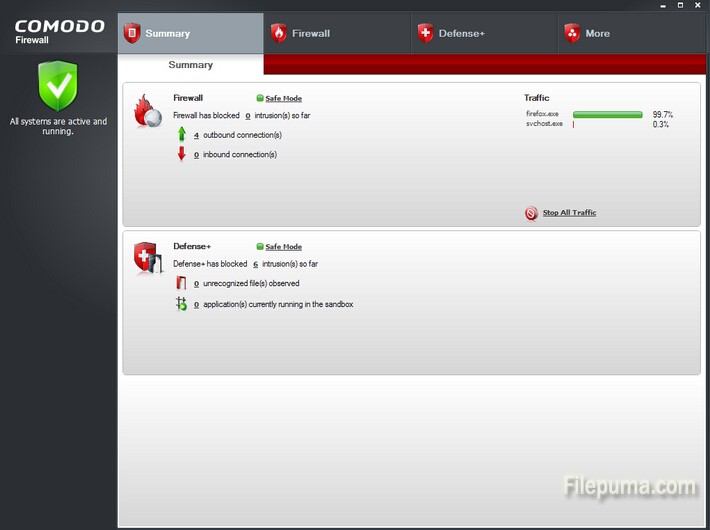Click the unrecognized files red icon

[x=182, y=284]
